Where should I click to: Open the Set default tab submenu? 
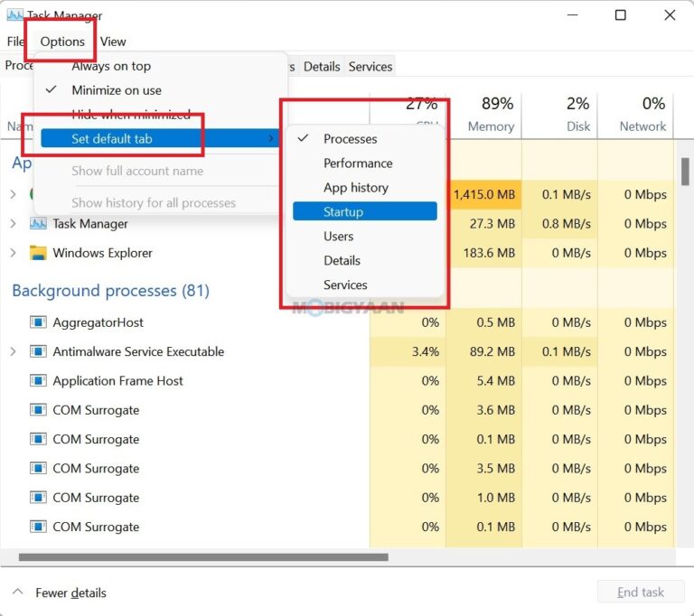pyautogui.click(x=160, y=138)
